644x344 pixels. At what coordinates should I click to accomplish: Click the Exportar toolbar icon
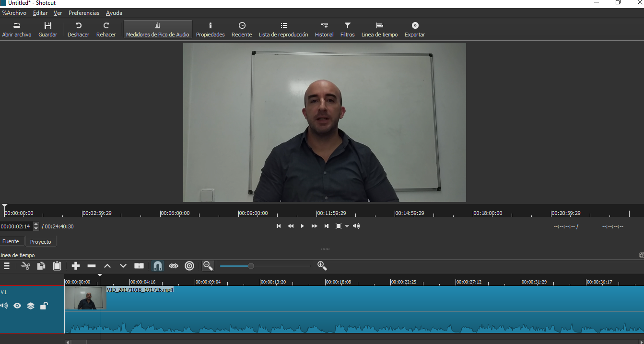click(x=414, y=29)
